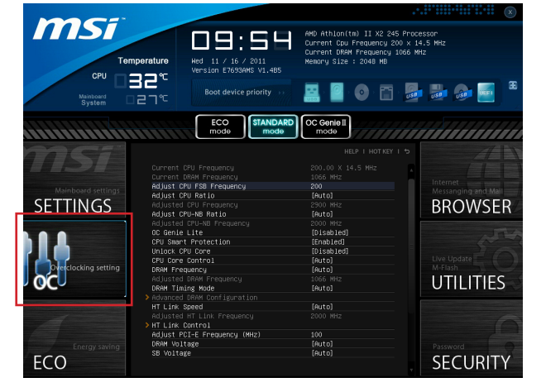Open the SECURITY password panel
Viewport: 546px width, 392px height.
point(472,338)
